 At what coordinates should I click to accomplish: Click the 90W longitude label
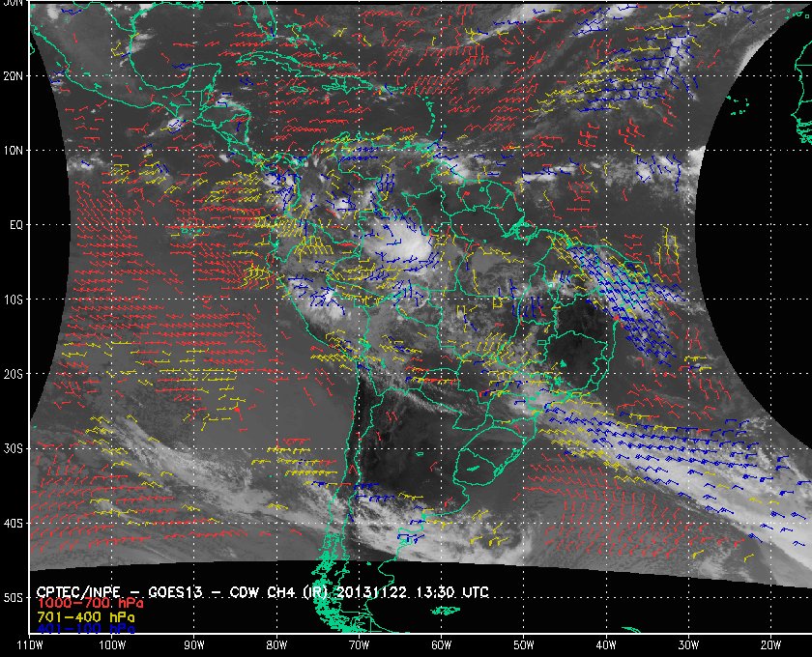click(x=194, y=645)
